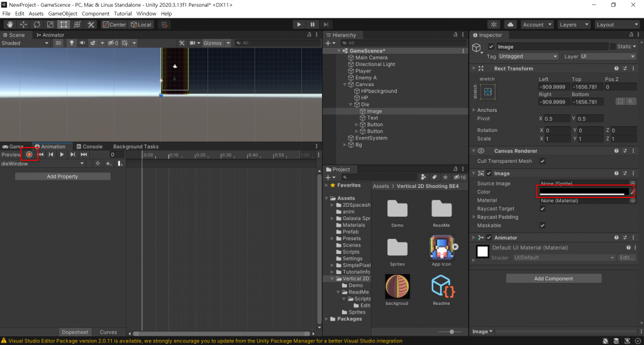Open the Image Color swatch
644x345 pixels.
583,192
